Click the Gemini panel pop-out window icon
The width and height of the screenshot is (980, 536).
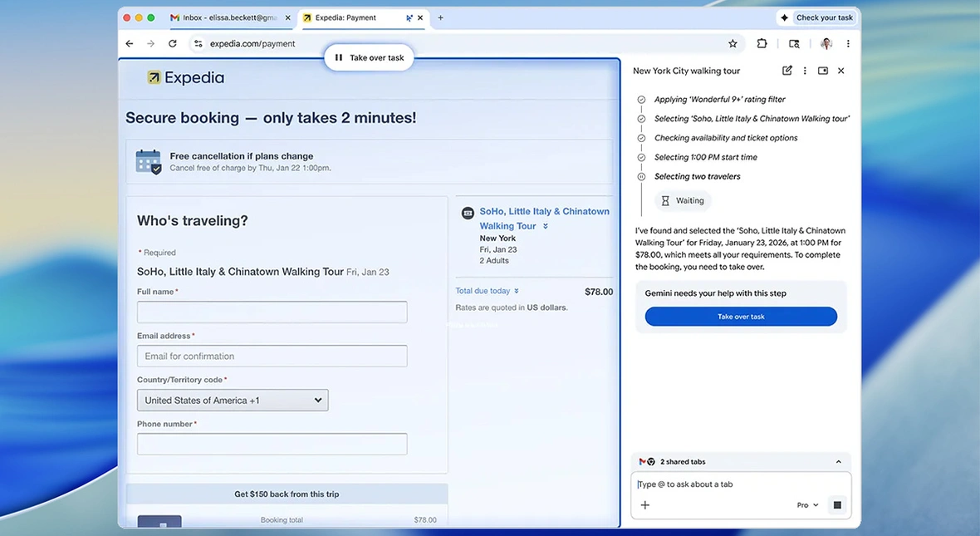pos(823,71)
